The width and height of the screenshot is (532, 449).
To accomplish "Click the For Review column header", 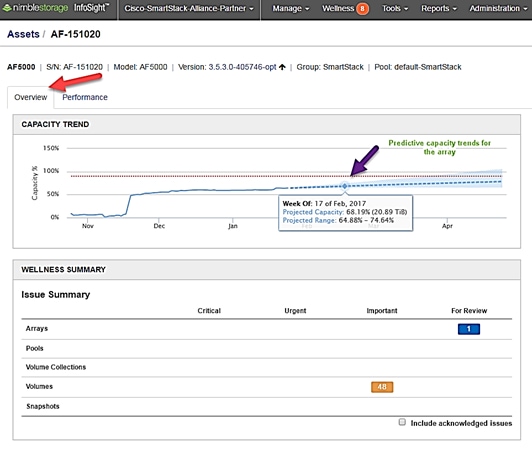I will [469, 311].
